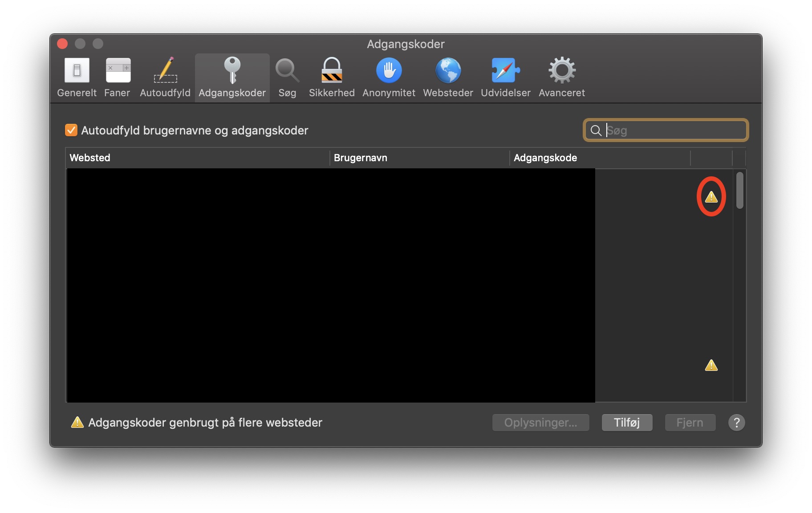
Task: Click the Fjern button
Action: pyautogui.click(x=690, y=423)
